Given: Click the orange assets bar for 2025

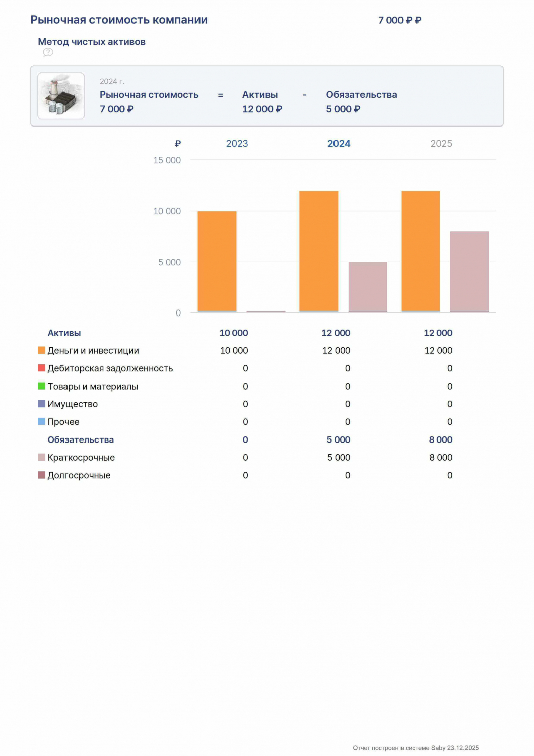Looking at the screenshot, I should (421, 251).
